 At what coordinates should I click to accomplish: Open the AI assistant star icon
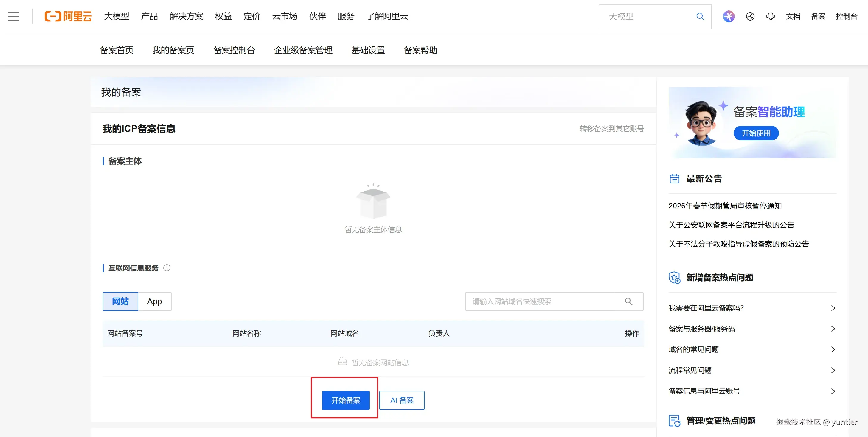point(729,16)
